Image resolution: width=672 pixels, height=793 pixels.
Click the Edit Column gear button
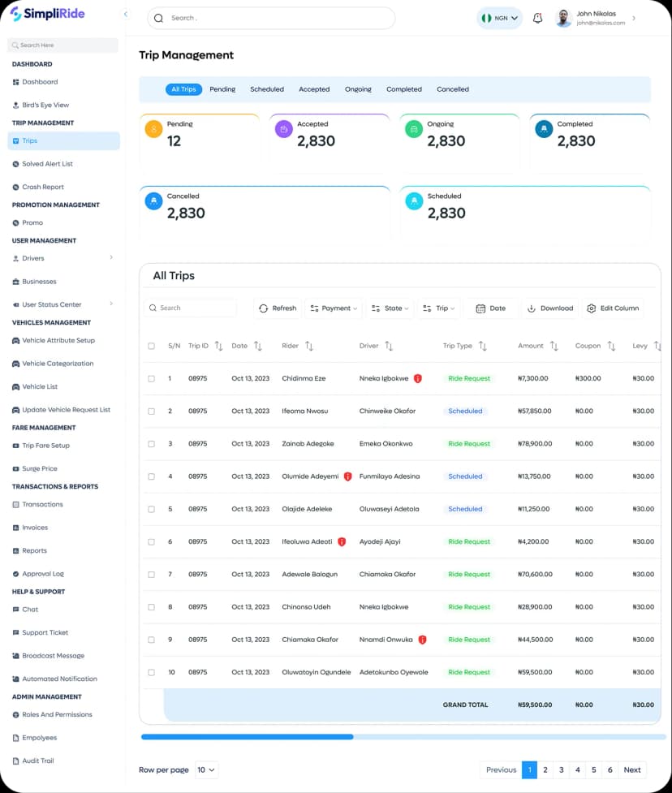[613, 308]
